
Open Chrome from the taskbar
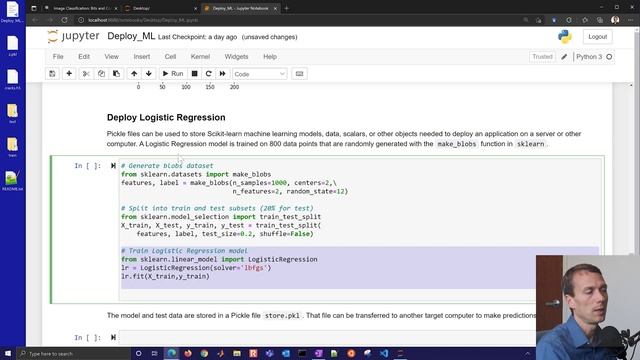click(204, 353)
